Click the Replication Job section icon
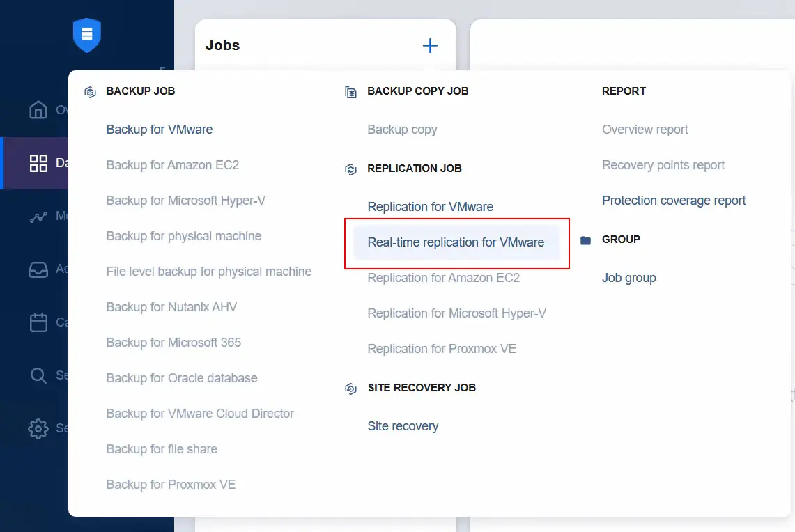The image size is (795, 532). pyautogui.click(x=350, y=169)
